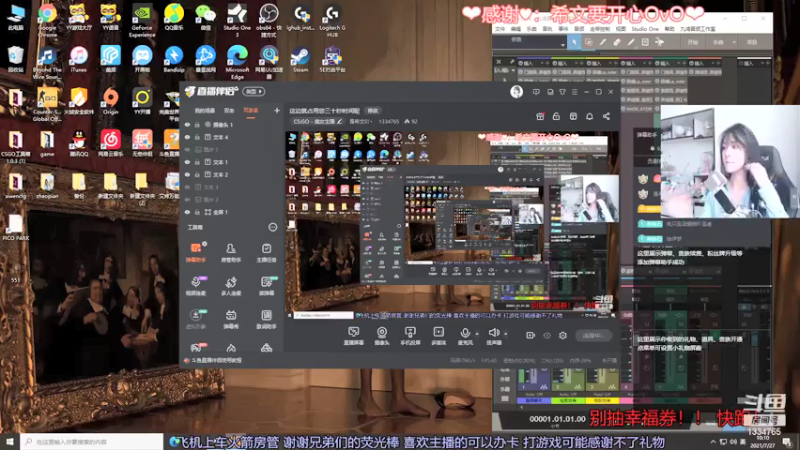The height and width of the screenshot is (450, 800).
Task: Select the orange active scene tab
Action: [251, 110]
